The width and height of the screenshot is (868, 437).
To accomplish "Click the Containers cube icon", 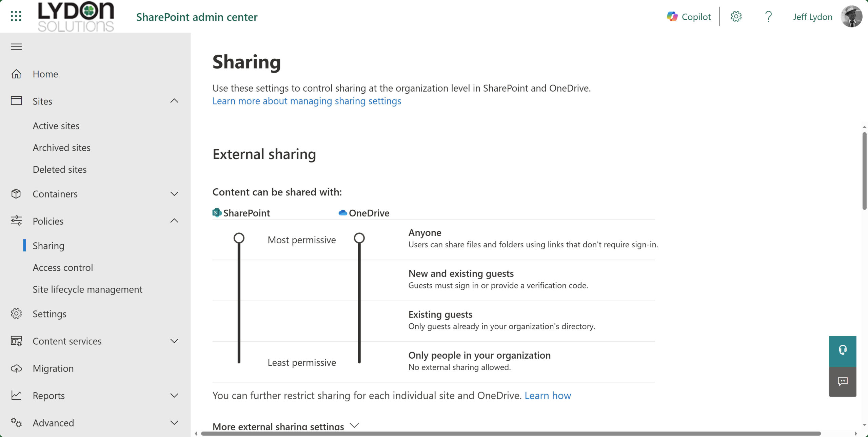I will (16, 194).
